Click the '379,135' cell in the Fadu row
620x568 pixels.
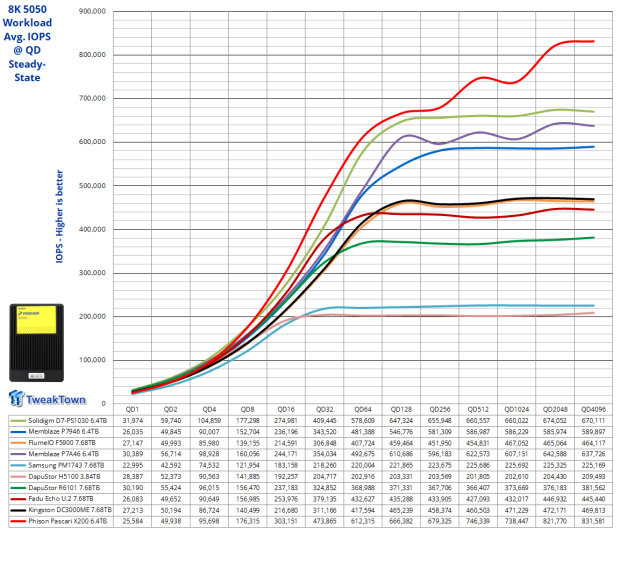tap(324, 499)
